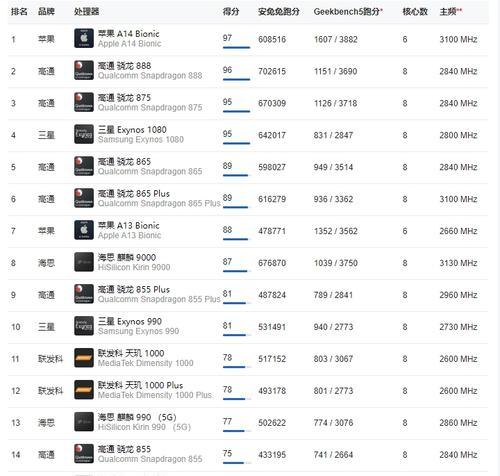The height and width of the screenshot is (476, 500).
Task: Click the Apple A14 Bionic chip icon
Action: pos(84,38)
